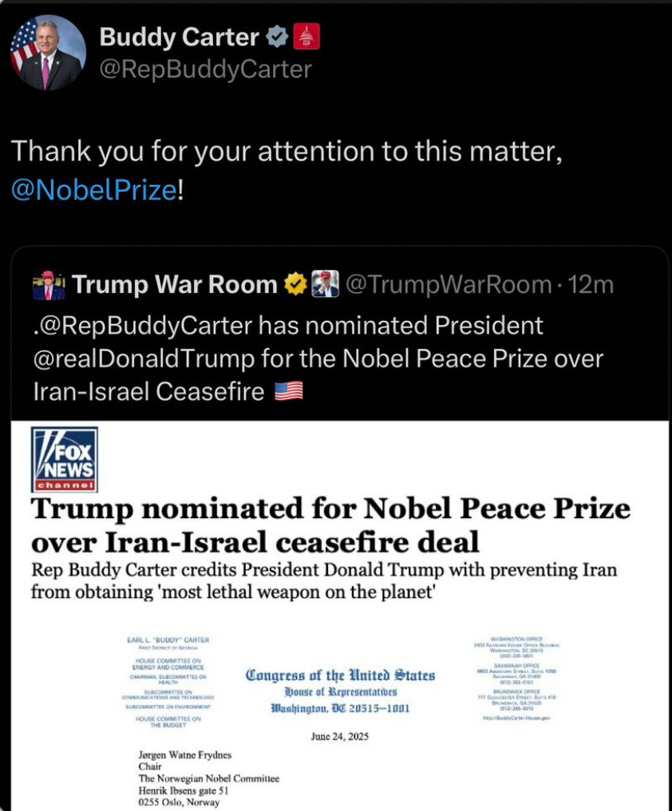672x811 pixels.
Task: Click the affiliation badge after the gold checkmark
Action: [x=326, y=284]
